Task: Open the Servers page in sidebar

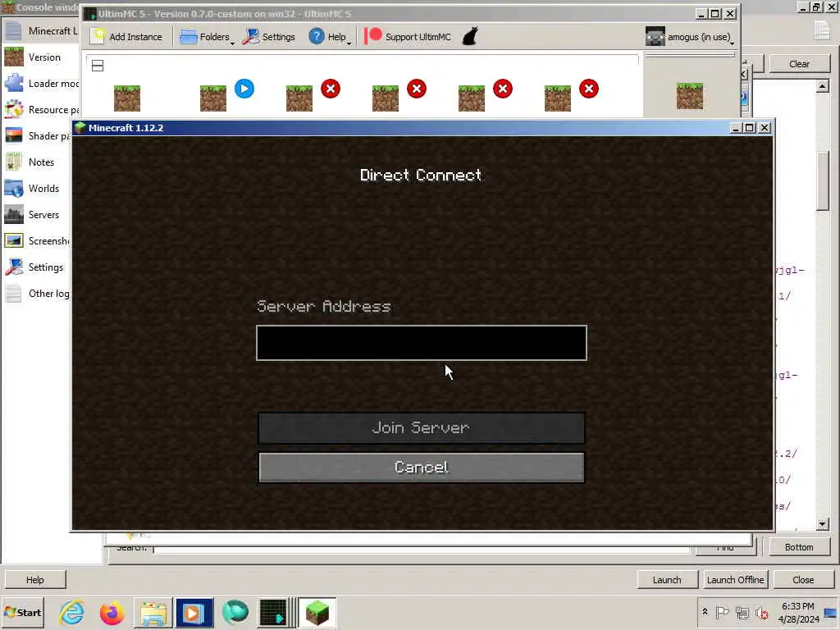Action: [35, 214]
